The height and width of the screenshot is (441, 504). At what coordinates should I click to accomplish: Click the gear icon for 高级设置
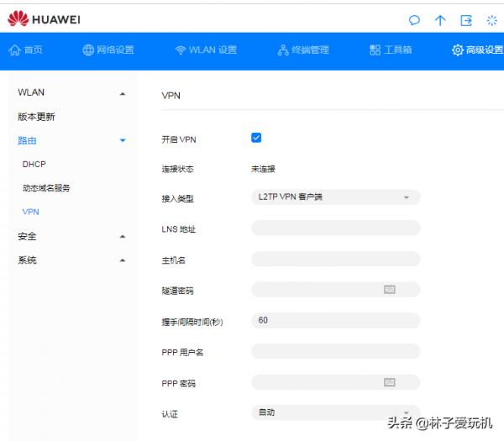[x=458, y=50]
